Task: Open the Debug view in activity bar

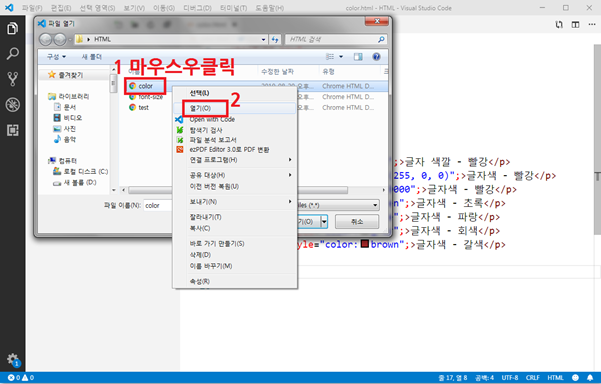Action: point(12,105)
